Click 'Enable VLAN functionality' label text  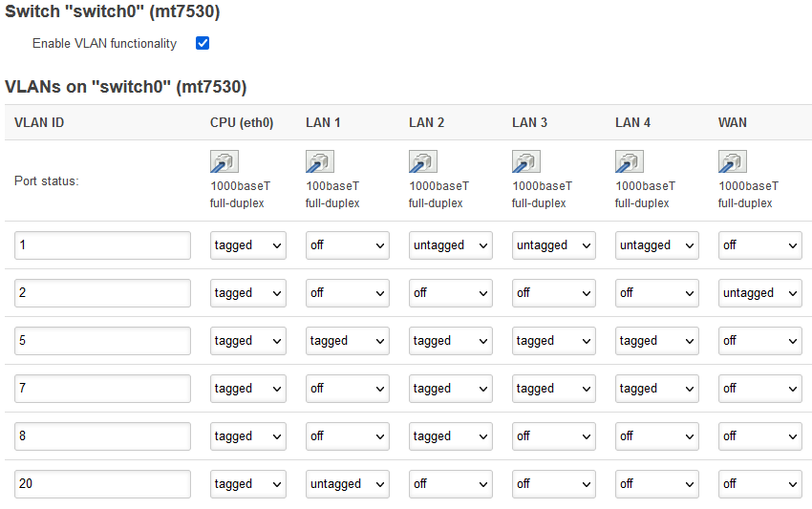click(105, 44)
